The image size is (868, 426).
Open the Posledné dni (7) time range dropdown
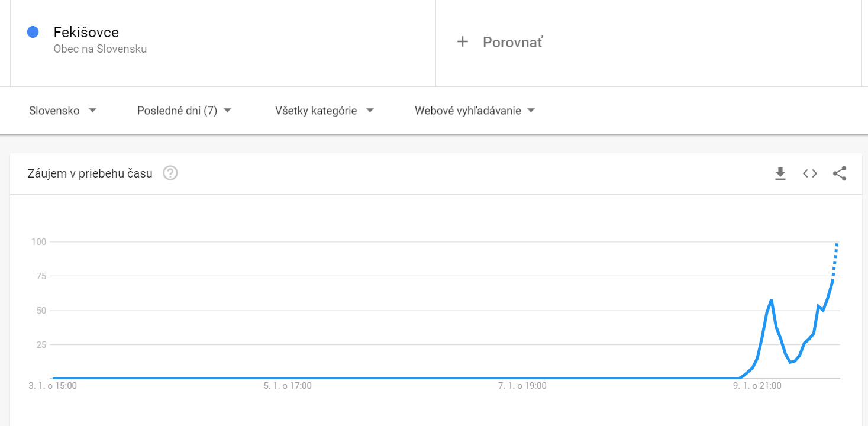click(x=184, y=111)
